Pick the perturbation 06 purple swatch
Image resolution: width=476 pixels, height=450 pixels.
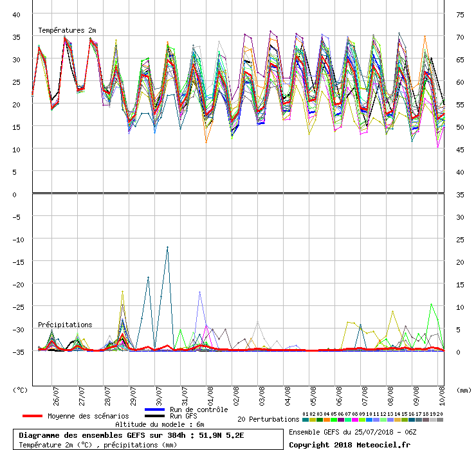click(341, 420)
